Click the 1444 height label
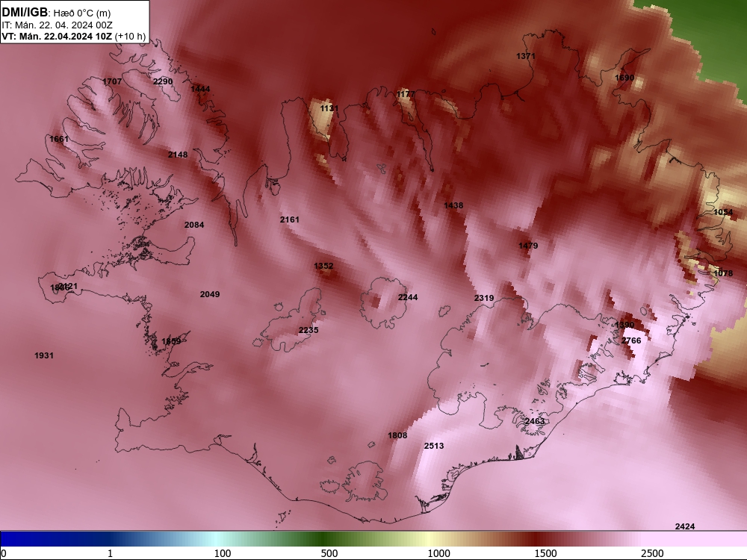 tap(200, 89)
